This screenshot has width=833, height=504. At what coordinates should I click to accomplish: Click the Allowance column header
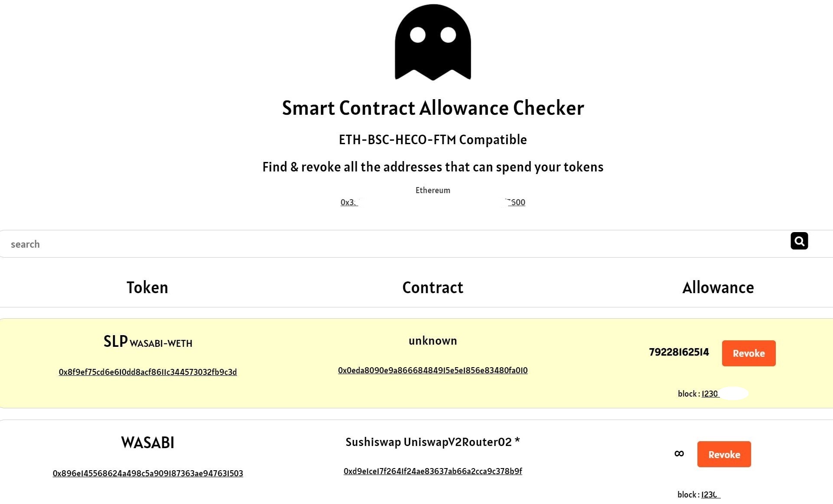point(718,287)
